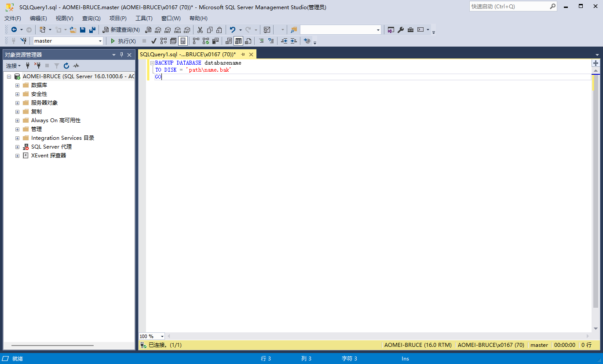Click the MDX query icon

[x=158, y=29]
